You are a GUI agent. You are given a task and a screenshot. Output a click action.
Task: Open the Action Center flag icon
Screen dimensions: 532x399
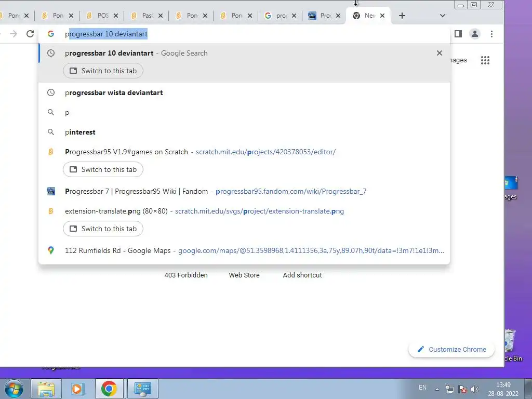click(x=462, y=389)
